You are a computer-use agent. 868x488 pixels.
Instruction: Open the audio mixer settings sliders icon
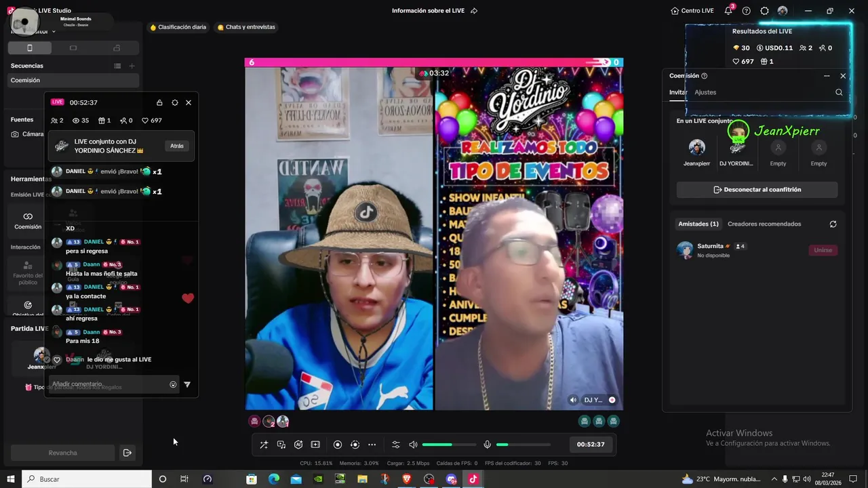[396, 445]
